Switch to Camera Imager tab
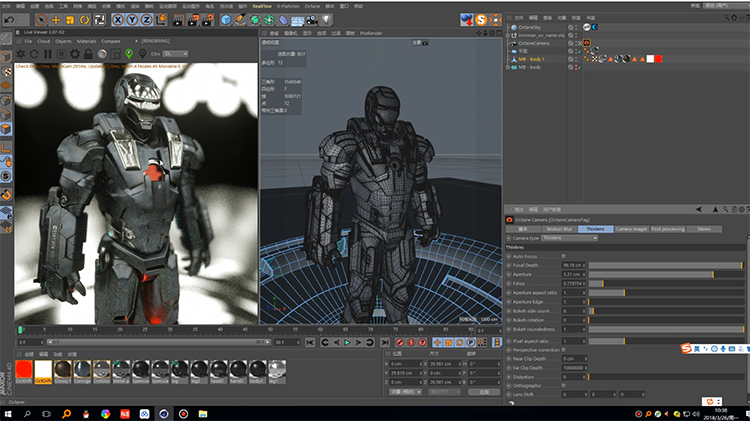Viewport: 750px width, 421px height. coord(631,229)
